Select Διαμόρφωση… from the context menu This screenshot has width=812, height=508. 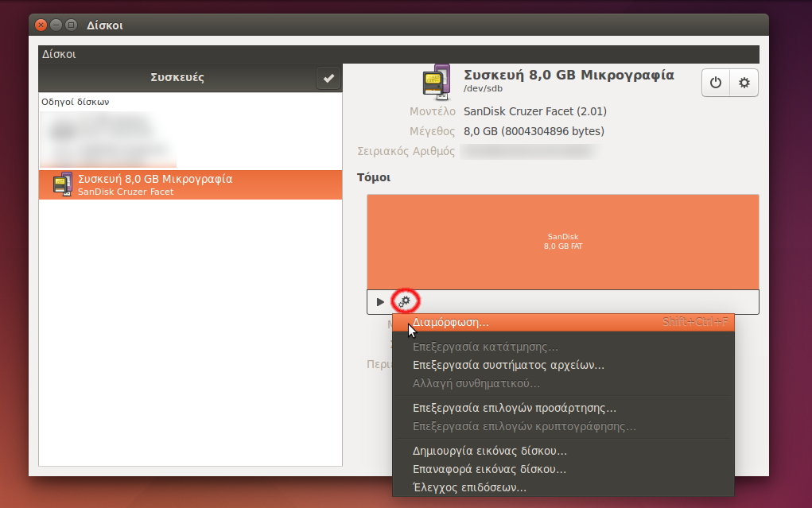pyautogui.click(x=451, y=323)
